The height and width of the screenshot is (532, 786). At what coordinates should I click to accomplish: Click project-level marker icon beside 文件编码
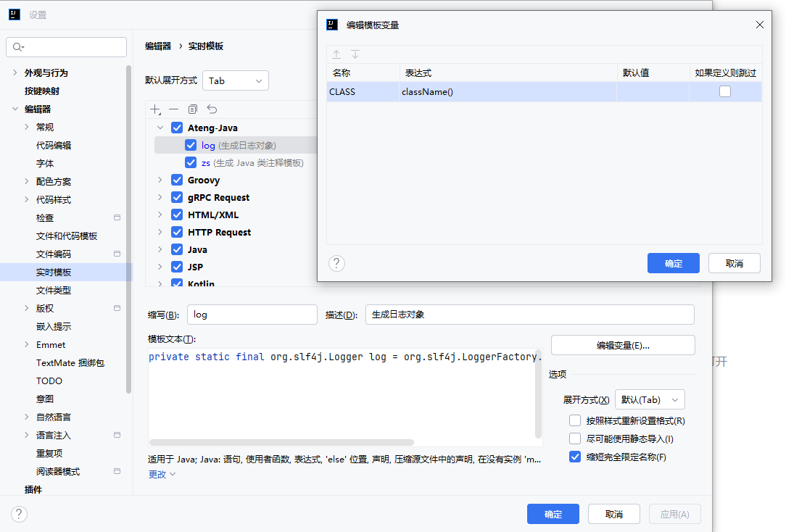117,254
